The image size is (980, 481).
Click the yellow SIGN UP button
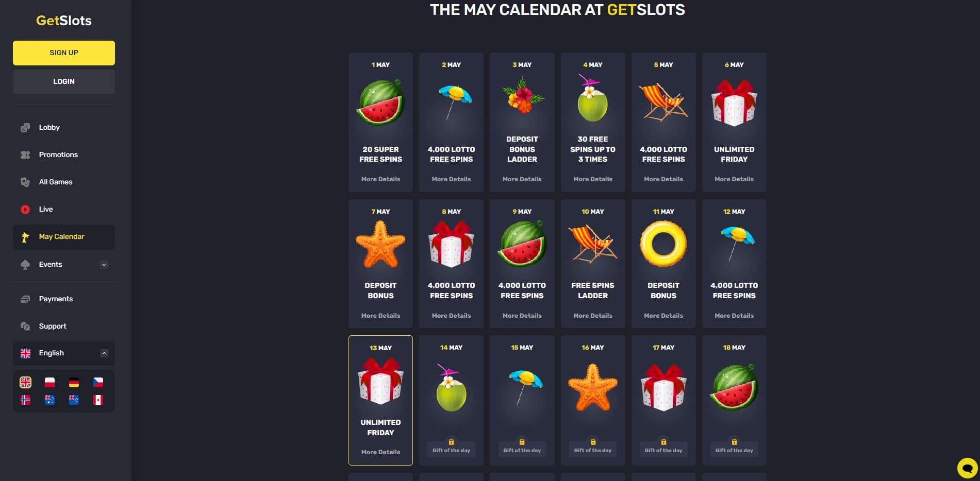[64, 53]
